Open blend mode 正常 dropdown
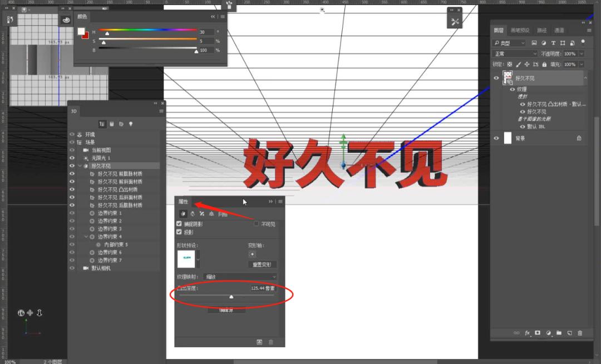The image size is (601, 364). pos(515,53)
